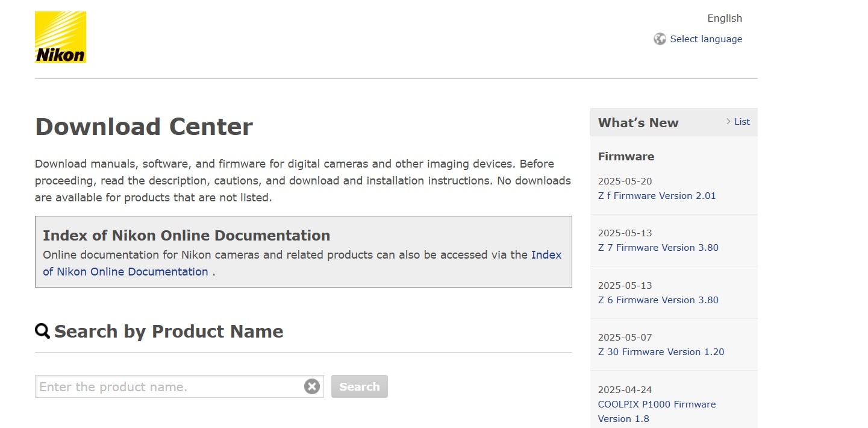Click the Search by Product Name heading text
Image resolution: width=868 pixels, height=428 pixels.
[x=169, y=331]
